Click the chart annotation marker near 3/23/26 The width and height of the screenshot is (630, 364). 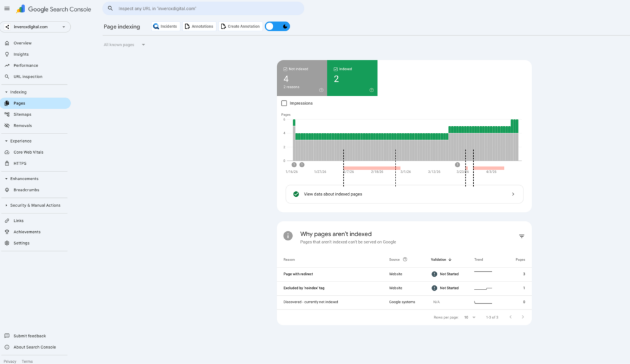tap(457, 165)
